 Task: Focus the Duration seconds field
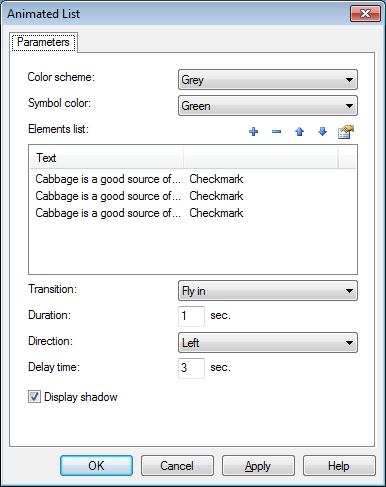click(x=191, y=316)
